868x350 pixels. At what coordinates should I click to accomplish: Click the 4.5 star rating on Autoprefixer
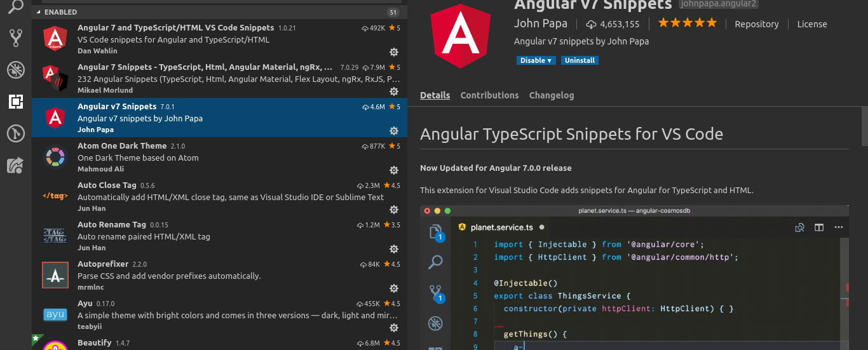pos(392,264)
